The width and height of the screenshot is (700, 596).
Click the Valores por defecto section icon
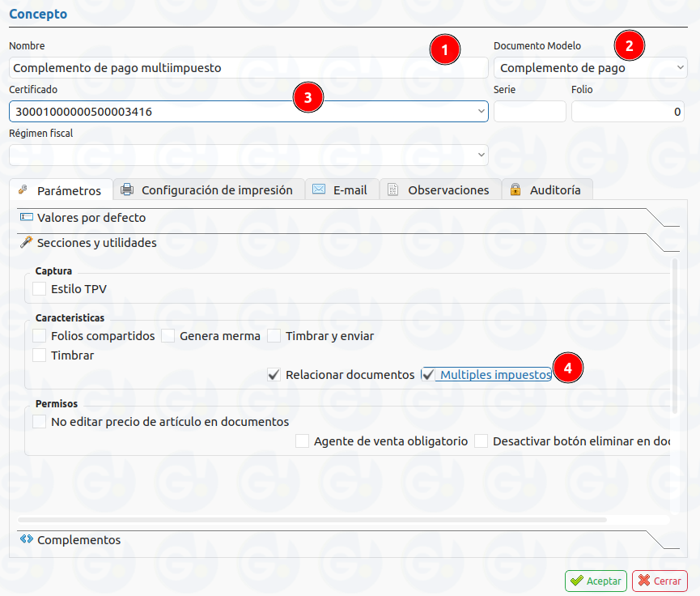coord(27,217)
